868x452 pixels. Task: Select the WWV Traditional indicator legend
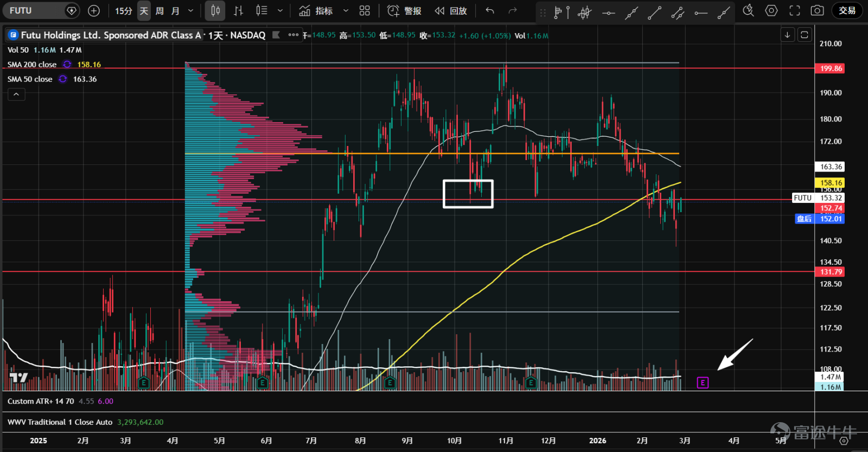(60, 422)
